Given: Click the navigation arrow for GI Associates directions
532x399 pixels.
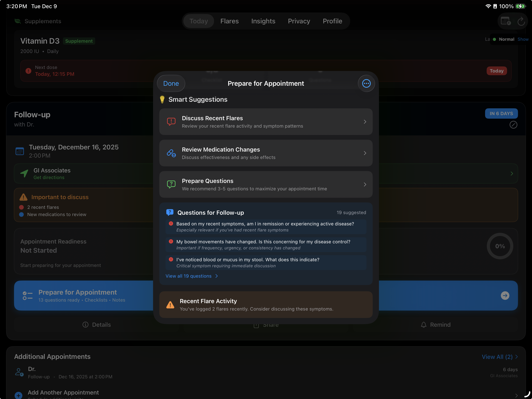Looking at the screenshot, I should pos(24,173).
